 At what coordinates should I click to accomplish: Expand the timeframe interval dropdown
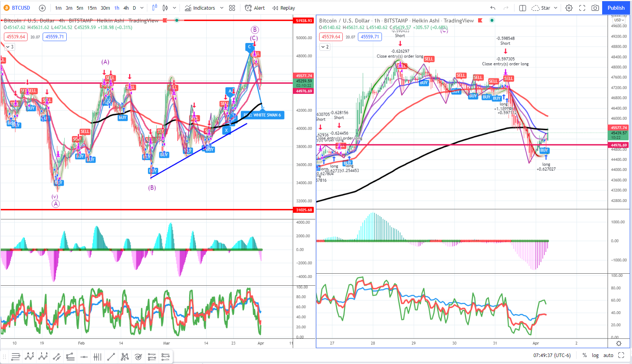pos(142,8)
